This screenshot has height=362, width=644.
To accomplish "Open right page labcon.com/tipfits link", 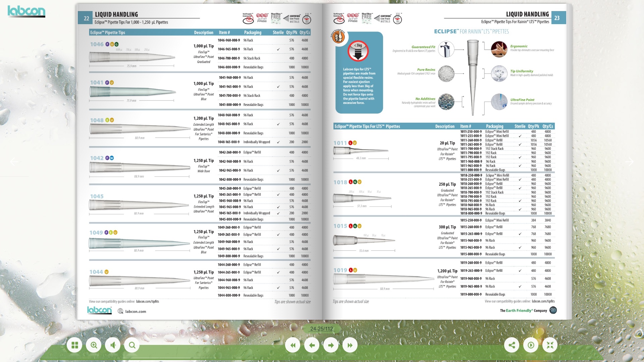I will pyautogui.click(x=543, y=301).
